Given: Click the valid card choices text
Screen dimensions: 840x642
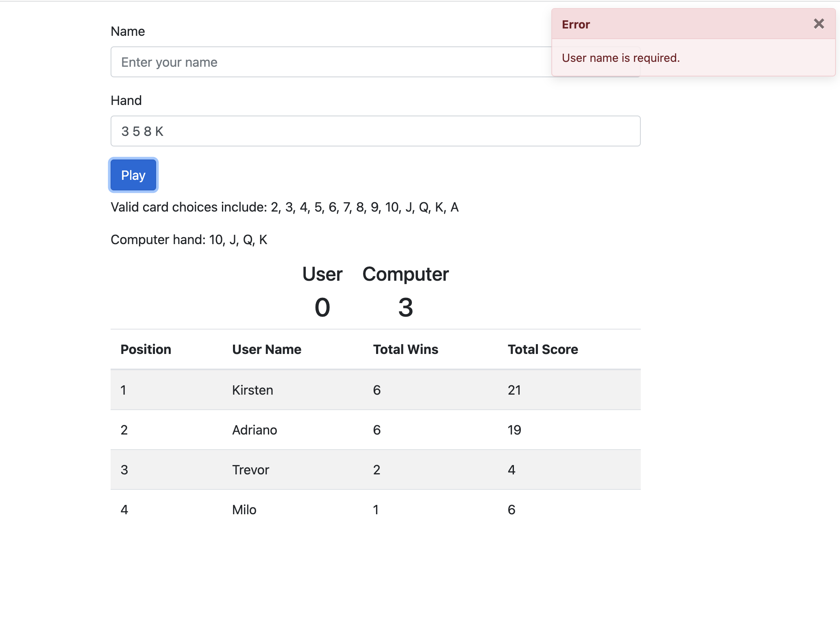Looking at the screenshot, I should (285, 207).
